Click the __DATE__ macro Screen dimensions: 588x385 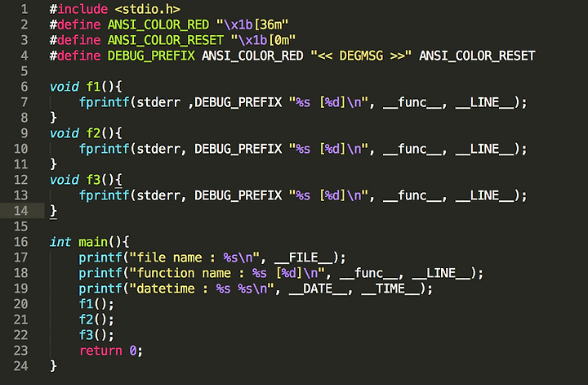point(318,289)
